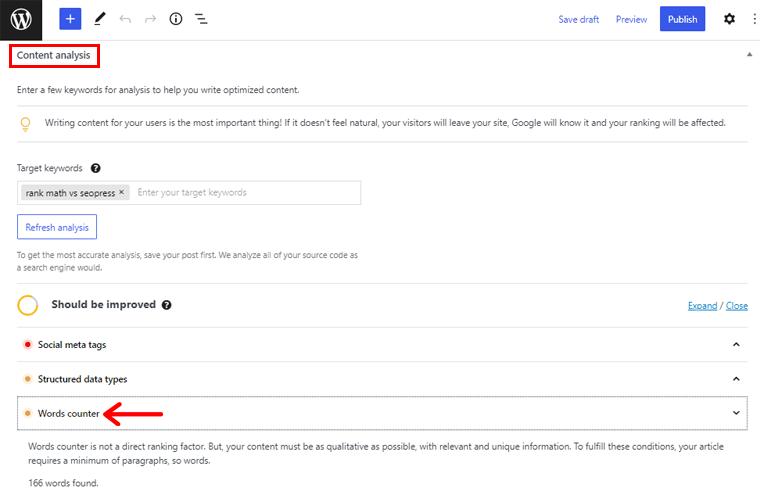Viewport: 760px width, 490px height.
Task: Click the Refresh analysis button
Action: 57,227
